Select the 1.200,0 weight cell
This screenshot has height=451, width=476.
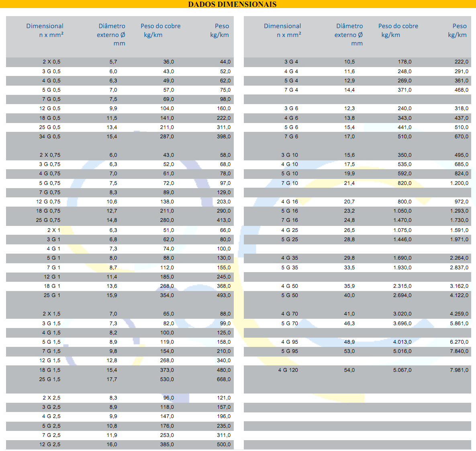click(459, 183)
